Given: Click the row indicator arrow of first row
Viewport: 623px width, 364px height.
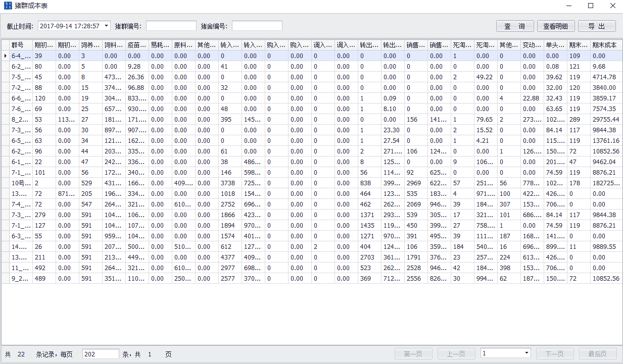Looking at the screenshot, I should (5, 56).
